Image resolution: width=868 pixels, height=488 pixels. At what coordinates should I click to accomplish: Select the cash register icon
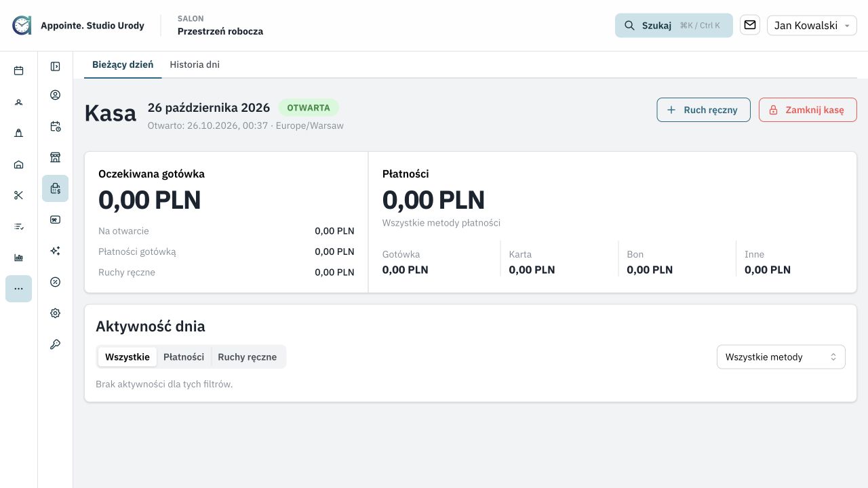(x=56, y=188)
